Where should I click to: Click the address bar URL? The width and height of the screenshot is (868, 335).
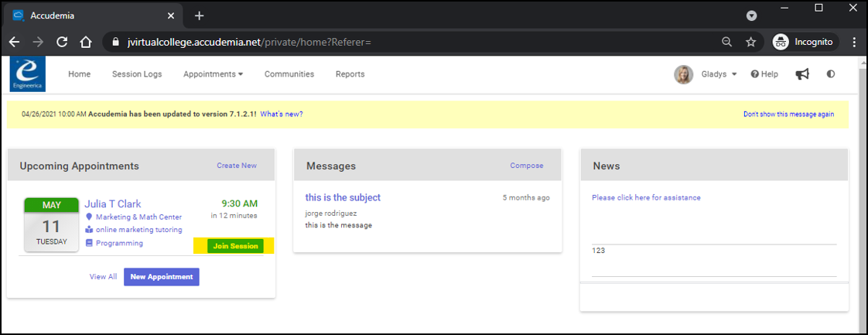tap(248, 42)
